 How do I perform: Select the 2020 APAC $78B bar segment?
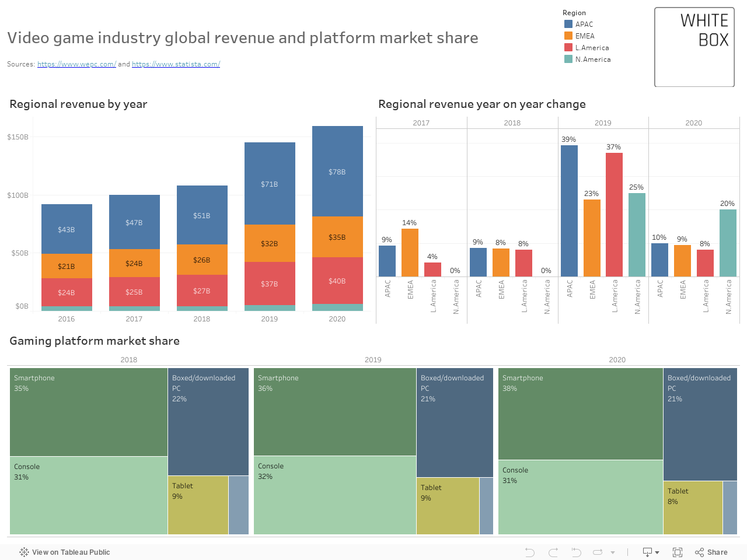337,171
